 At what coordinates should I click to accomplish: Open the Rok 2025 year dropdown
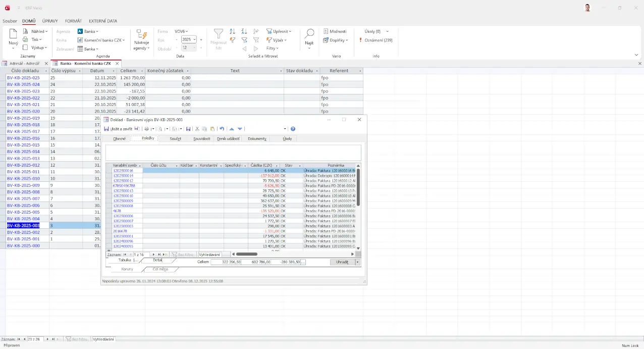(x=194, y=39)
